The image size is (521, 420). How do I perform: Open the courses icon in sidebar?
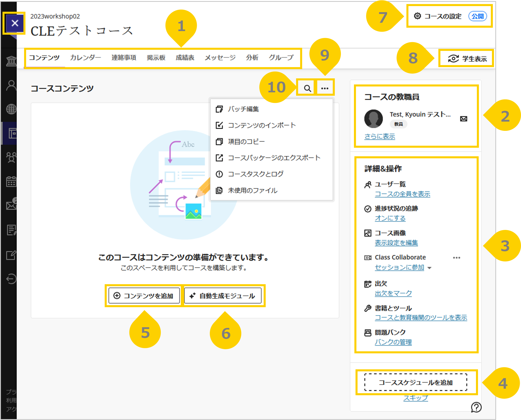tap(12, 133)
